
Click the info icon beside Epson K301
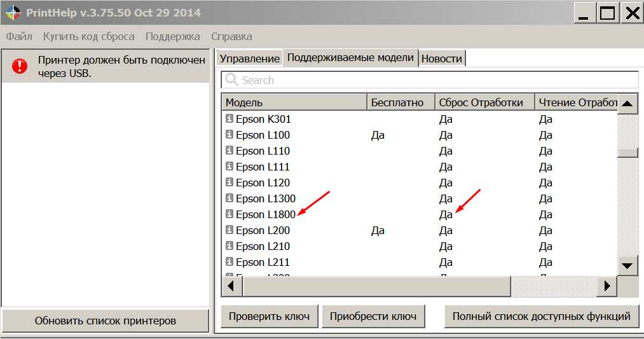point(229,118)
